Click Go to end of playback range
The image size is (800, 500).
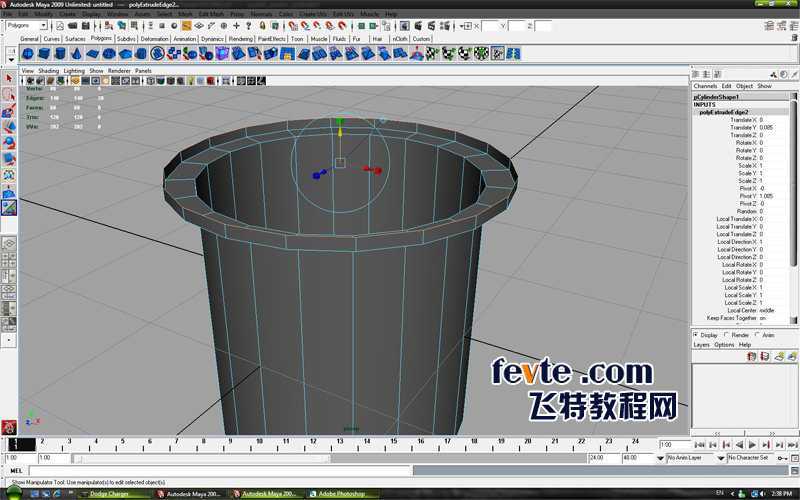pyautogui.click(x=792, y=445)
